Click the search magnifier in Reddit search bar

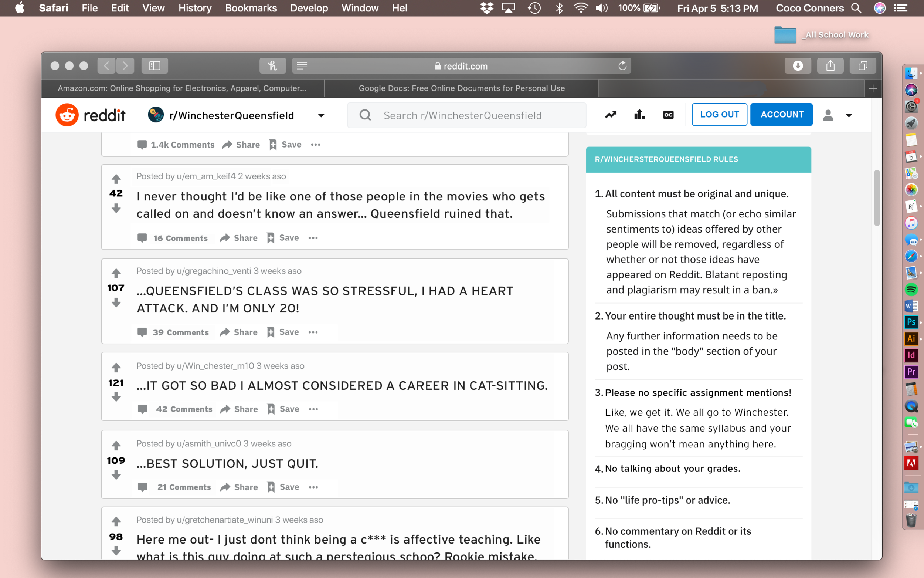[365, 115]
